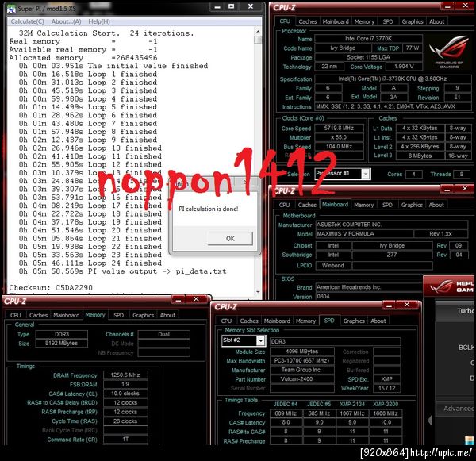Minimize the Super PI window
The height and width of the screenshot is (461, 476).
pyautogui.click(x=217, y=7)
